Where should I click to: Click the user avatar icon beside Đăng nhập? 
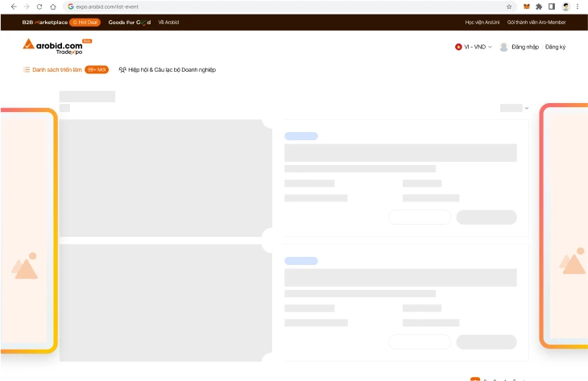click(503, 47)
